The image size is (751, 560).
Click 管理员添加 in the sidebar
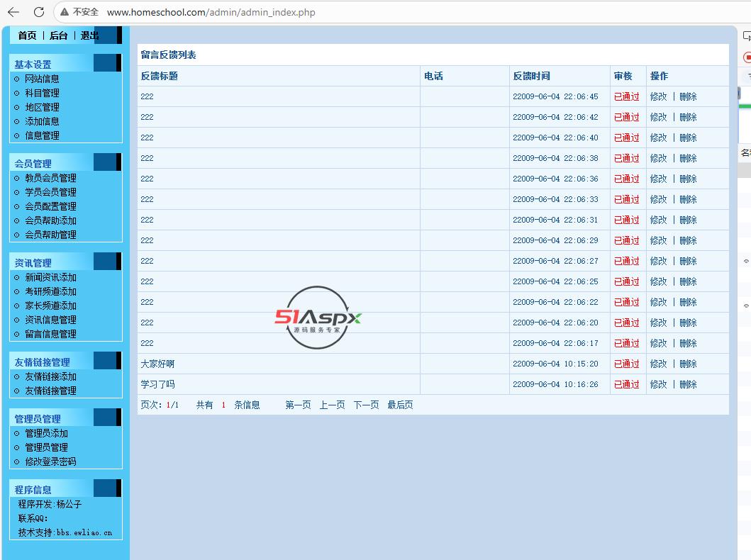(47, 433)
